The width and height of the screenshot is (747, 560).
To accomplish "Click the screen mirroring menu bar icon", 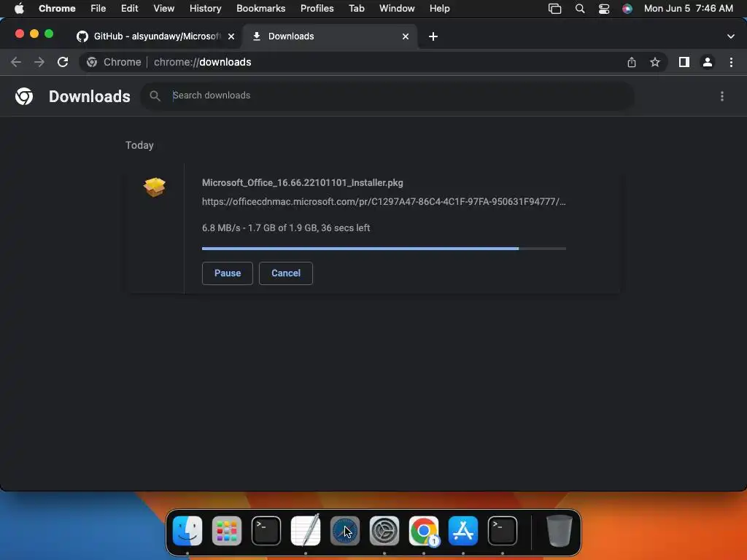I will coord(554,9).
